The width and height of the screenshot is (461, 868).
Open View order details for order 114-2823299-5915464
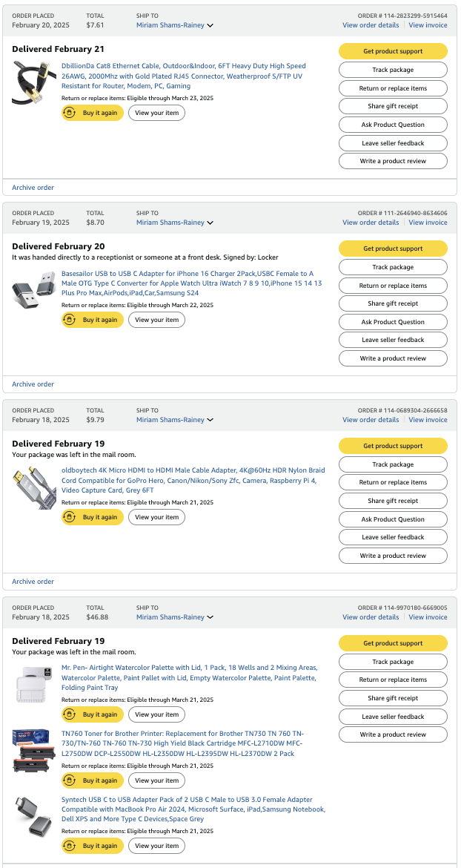tap(371, 25)
